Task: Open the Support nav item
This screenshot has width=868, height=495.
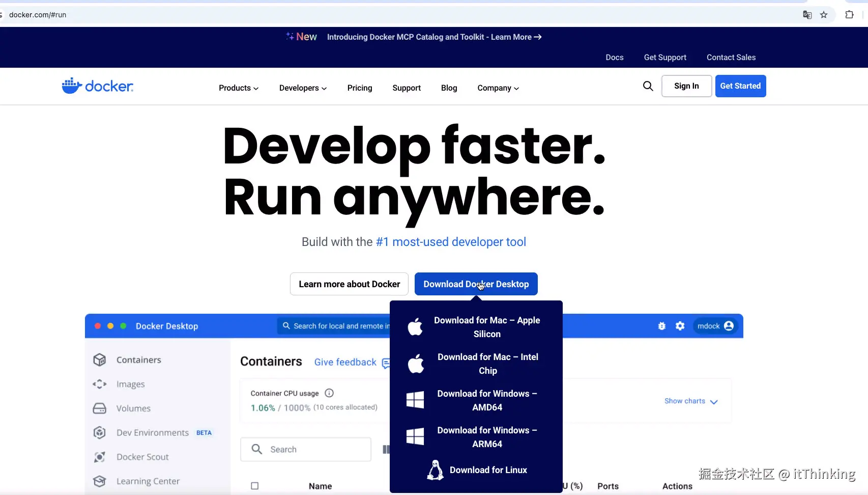Action: click(x=407, y=88)
